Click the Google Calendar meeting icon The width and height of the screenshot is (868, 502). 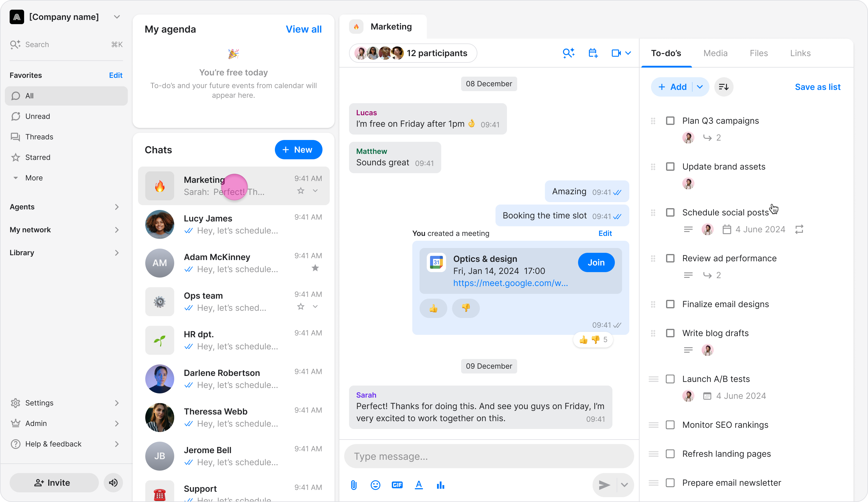click(436, 263)
